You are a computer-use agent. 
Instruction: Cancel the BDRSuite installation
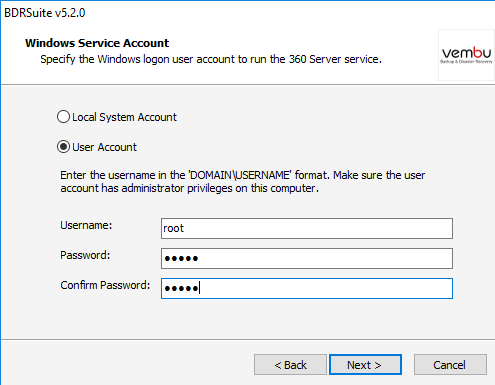pyautogui.click(x=450, y=365)
